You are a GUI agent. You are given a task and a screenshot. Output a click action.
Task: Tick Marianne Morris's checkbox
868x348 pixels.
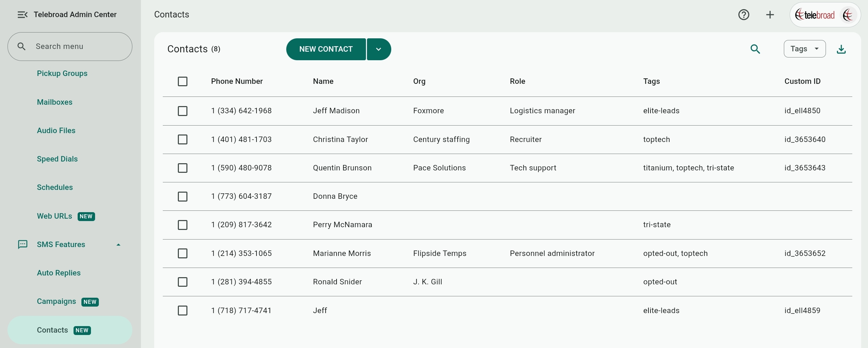(x=183, y=254)
